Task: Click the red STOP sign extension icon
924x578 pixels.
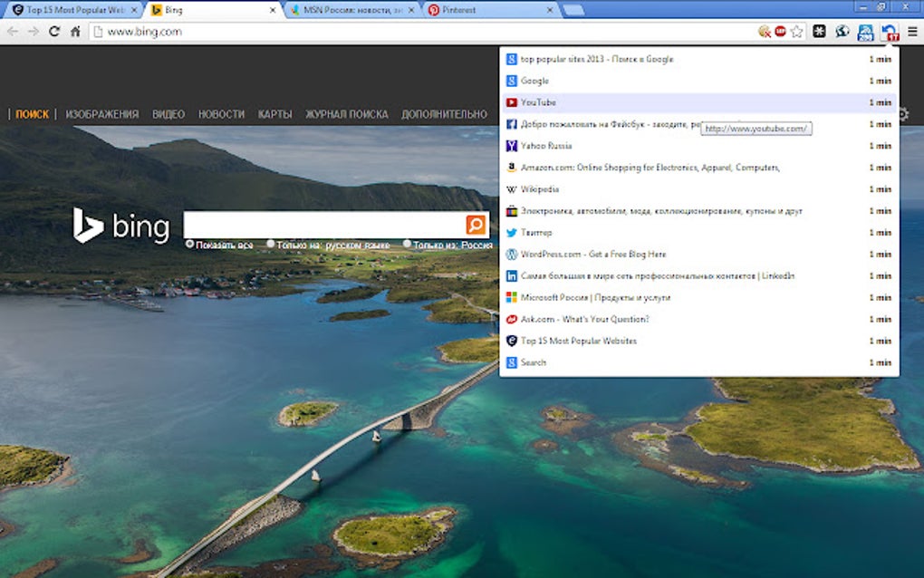Action: click(x=781, y=32)
